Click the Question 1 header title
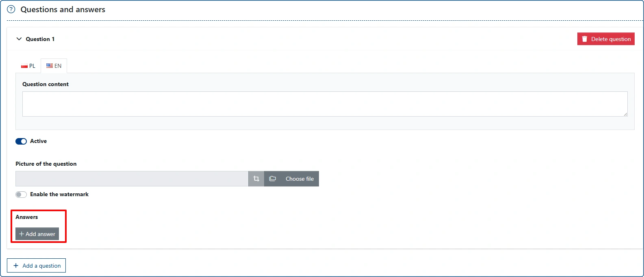The height and width of the screenshot is (277, 644). pos(40,39)
